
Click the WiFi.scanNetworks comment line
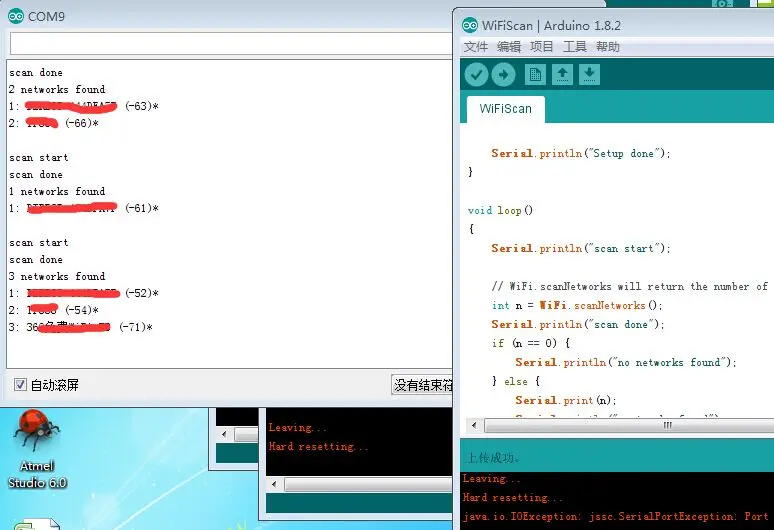click(629, 286)
